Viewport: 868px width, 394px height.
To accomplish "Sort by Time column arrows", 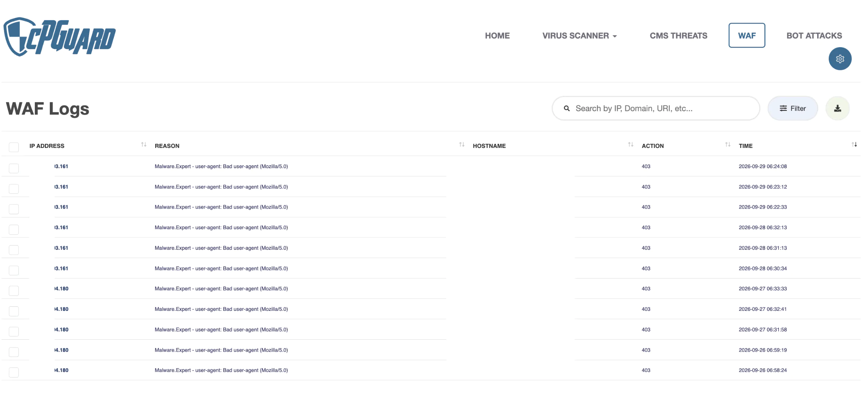I will pos(854,145).
